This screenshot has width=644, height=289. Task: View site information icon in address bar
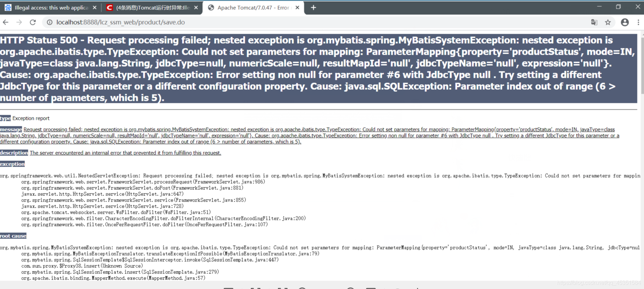[50, 22]
